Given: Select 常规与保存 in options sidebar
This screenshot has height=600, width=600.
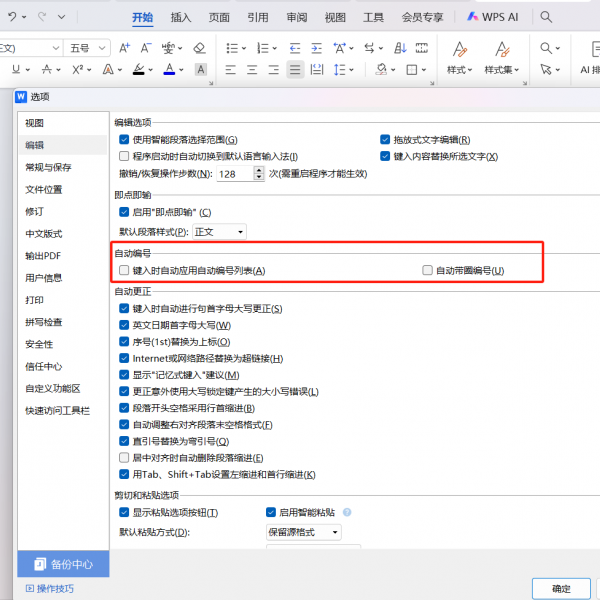Looking at the screenshot, I should 48,167.
